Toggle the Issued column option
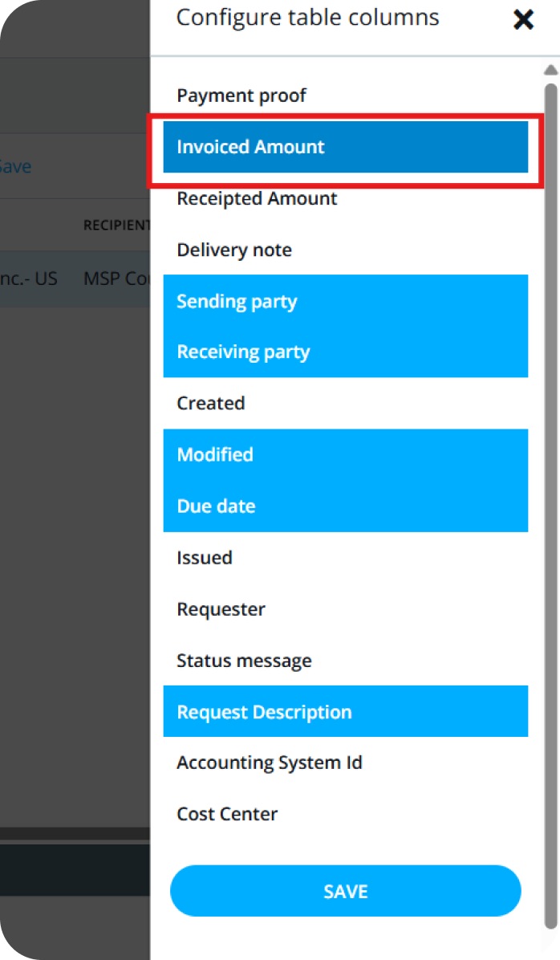This screenshot has width=560, height=960. point(205,558)
